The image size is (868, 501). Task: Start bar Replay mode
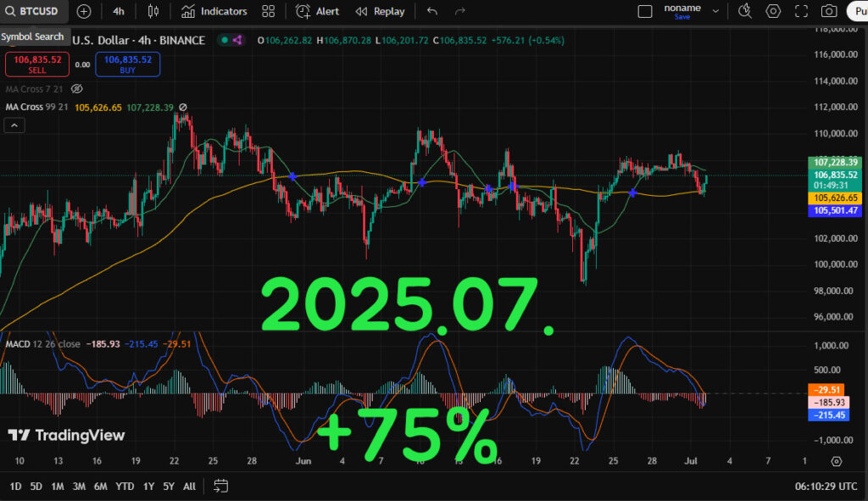pyautogui.click(x=381, y=11)
